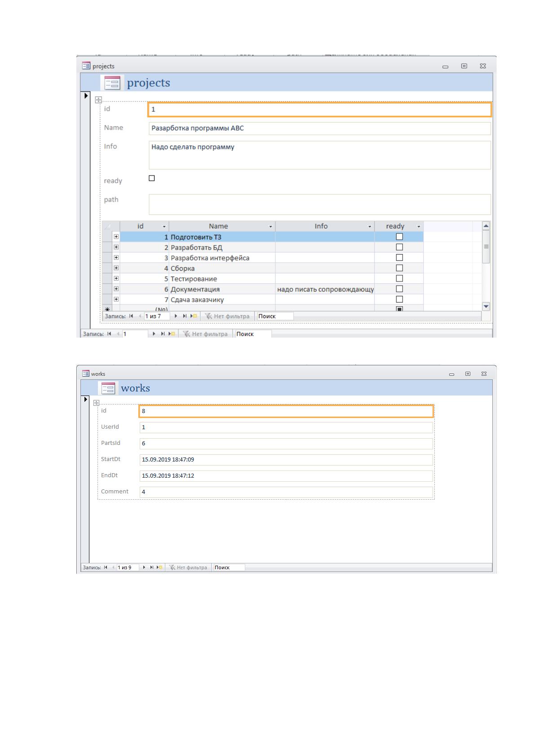Click down arrow of subform scrollbar
Image resolution: width=535 pixels, height=756 pixels.
coord(486,306)
